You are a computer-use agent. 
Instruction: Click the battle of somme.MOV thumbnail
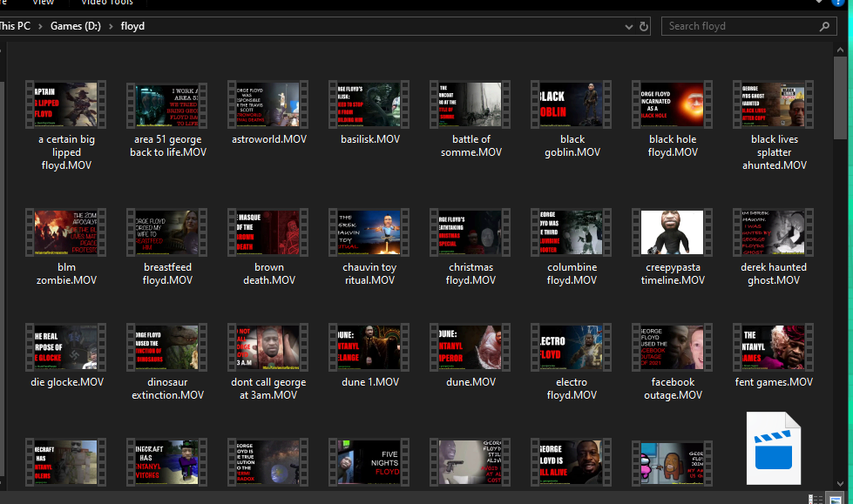click(471, 105)
